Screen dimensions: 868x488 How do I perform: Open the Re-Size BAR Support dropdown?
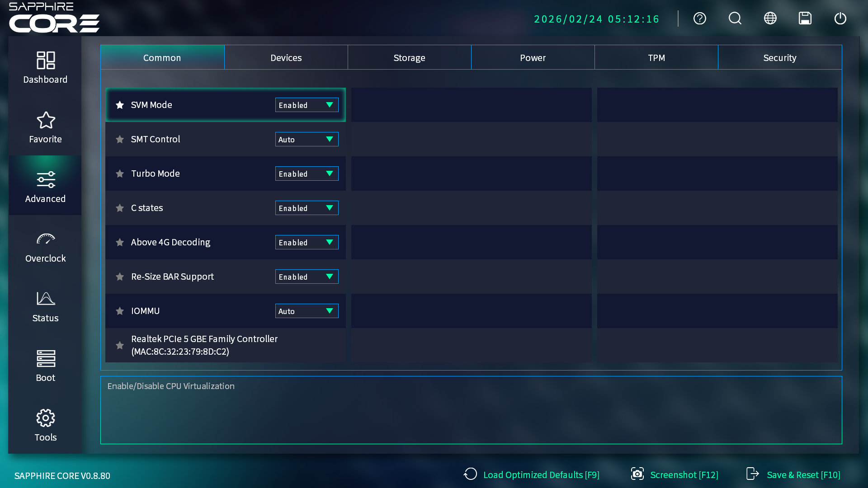click(x=307, y=277)
